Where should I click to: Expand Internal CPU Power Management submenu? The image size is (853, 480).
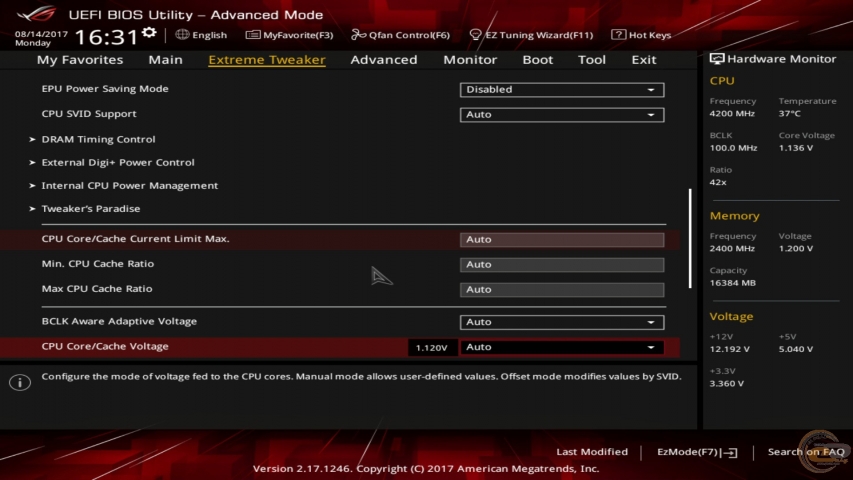tap(129, 186)
